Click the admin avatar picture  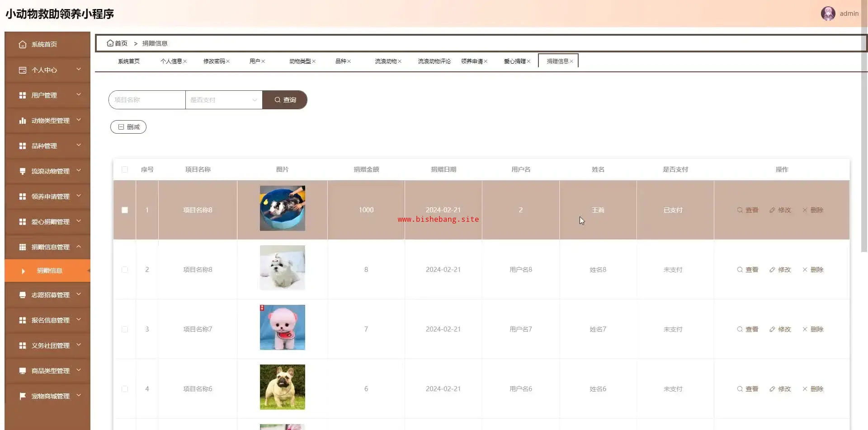click(x=828, y=14)
